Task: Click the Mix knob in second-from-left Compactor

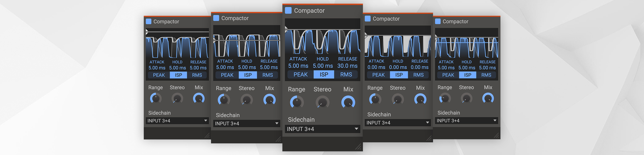Action: coord(269,100)
